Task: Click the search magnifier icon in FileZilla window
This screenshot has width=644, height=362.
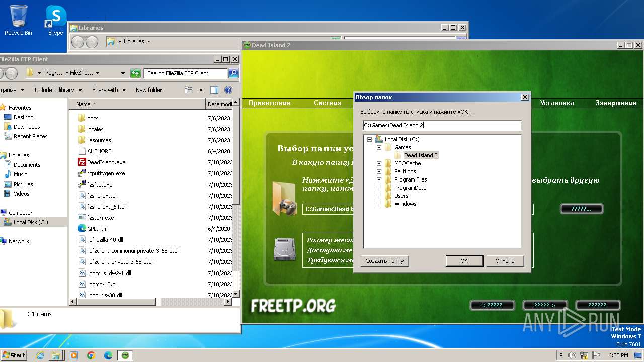Action: 233,73
